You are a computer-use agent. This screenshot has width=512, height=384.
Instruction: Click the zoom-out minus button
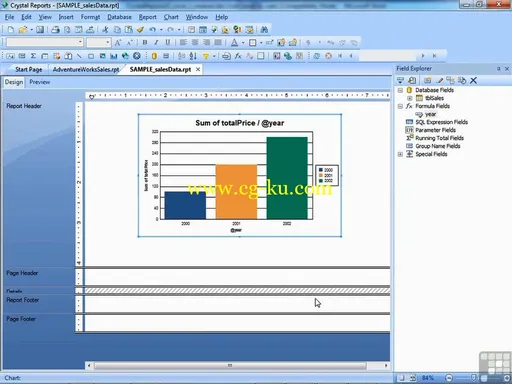click(x=449, y=378)
